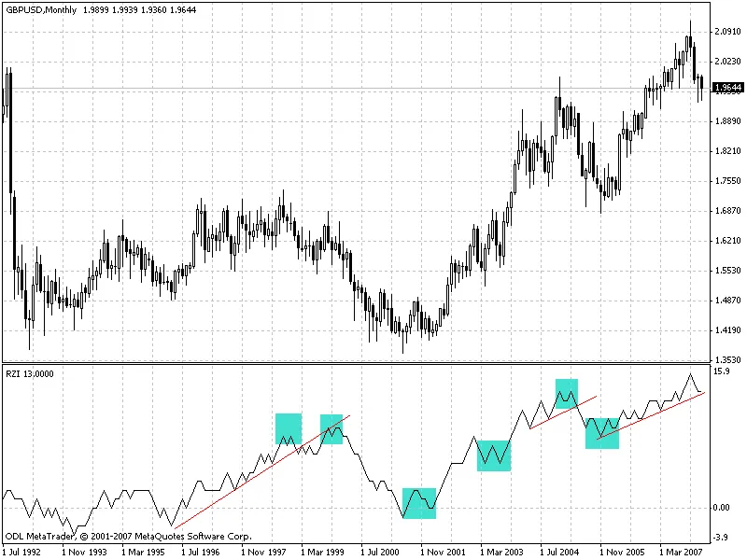Click the ODL MetaTrader copyright text

click(128, 537)
